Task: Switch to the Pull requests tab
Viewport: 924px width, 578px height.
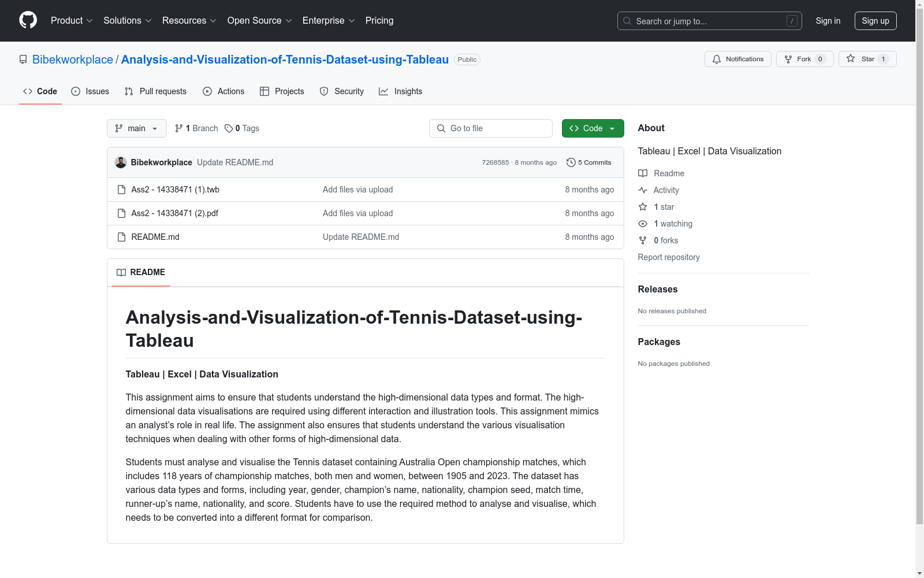Action: [155, 91]
